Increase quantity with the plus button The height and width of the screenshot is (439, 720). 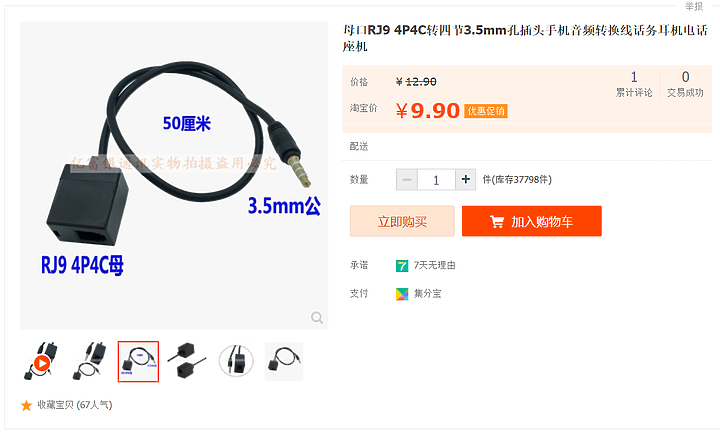(466, 179)
